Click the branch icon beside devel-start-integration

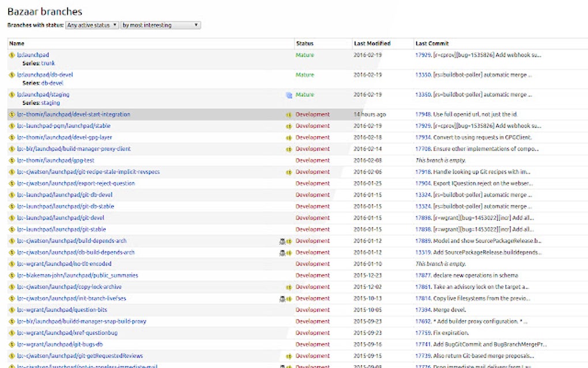(x=12, y=114)
